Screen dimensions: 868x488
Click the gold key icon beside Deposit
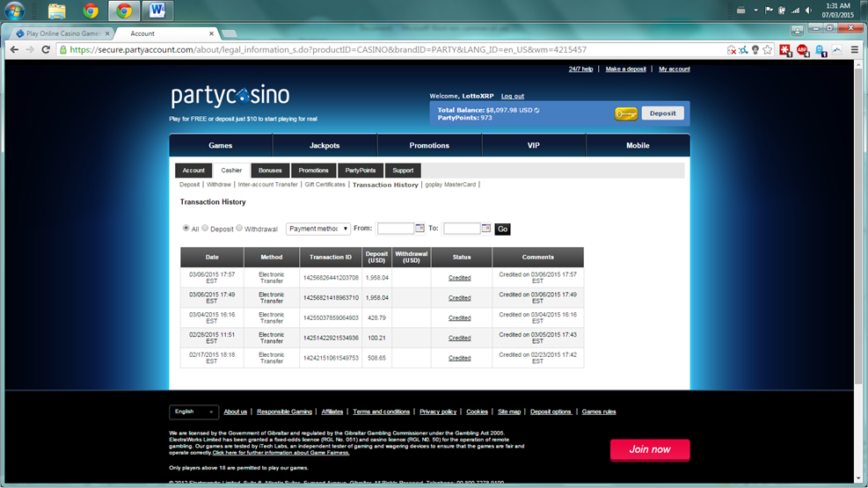click(626, 114)
